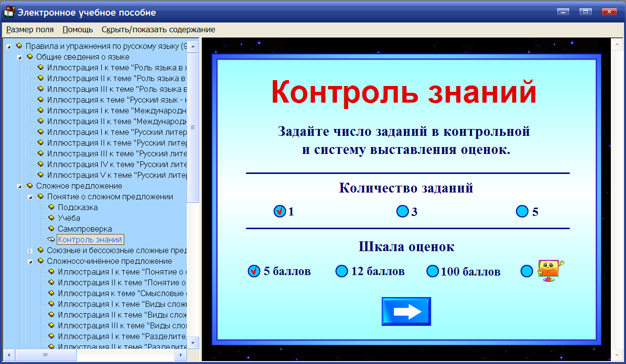The image size is (626, 364).
Task: Select the "100 баллов" grading scale
Action: point(432,271)
